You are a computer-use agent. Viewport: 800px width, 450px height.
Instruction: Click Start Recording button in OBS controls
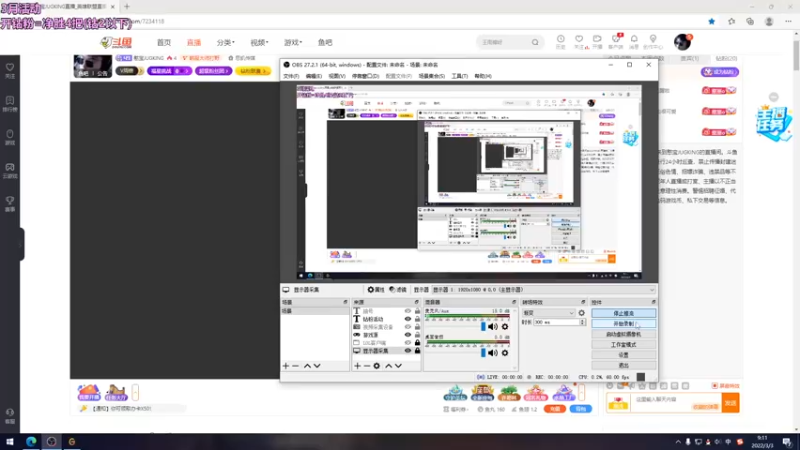pos(623,324)
